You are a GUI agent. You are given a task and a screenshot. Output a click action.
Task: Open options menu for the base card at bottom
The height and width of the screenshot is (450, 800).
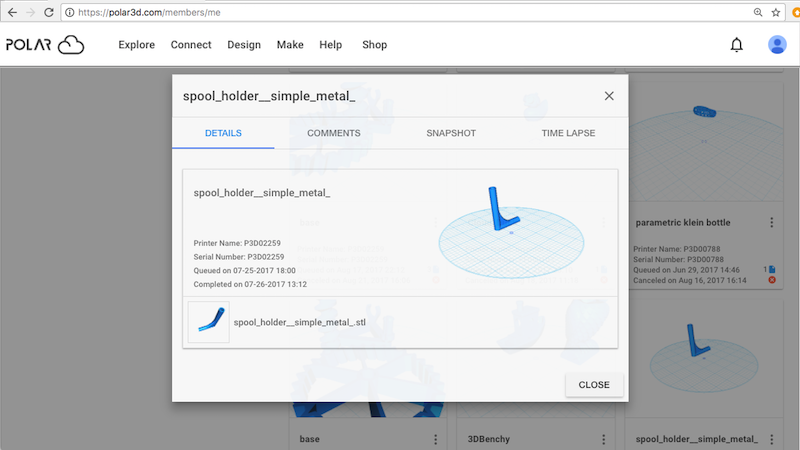[x=435, y=439]
